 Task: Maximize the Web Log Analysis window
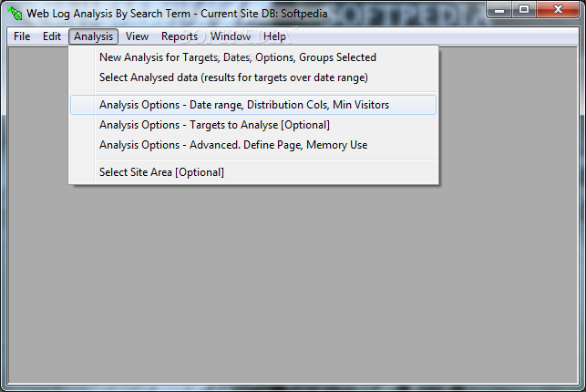524,10
